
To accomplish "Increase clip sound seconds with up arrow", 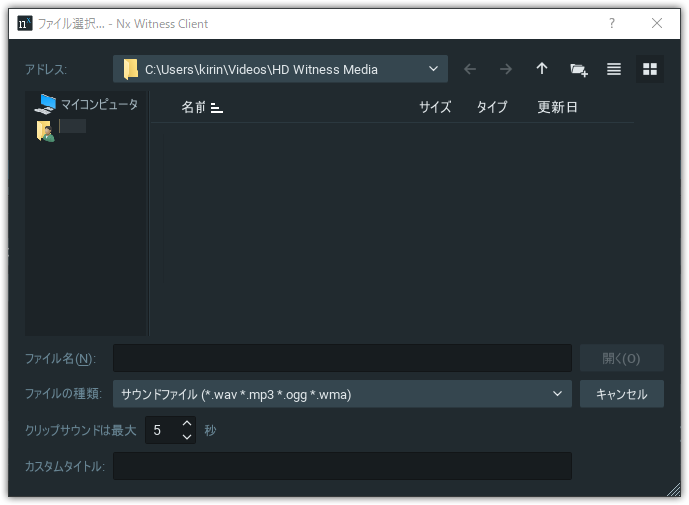I will tap(186, 424).
